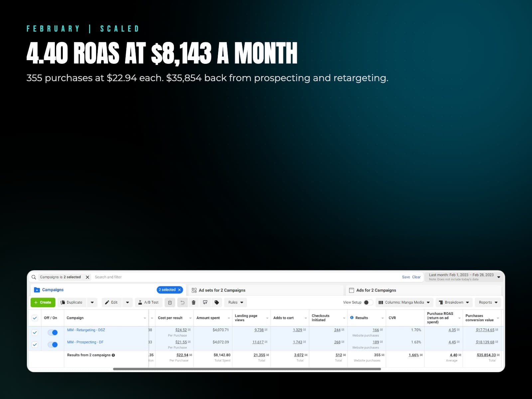
Task: Click the $21.55 cost per result value
Action: (x=181, y=342)
